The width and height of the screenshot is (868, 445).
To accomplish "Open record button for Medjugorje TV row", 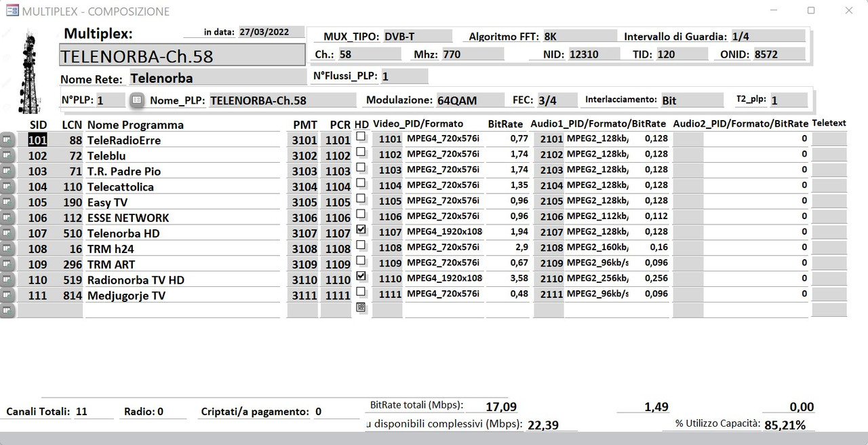I will pyautogui.click(x=7, y=295).
